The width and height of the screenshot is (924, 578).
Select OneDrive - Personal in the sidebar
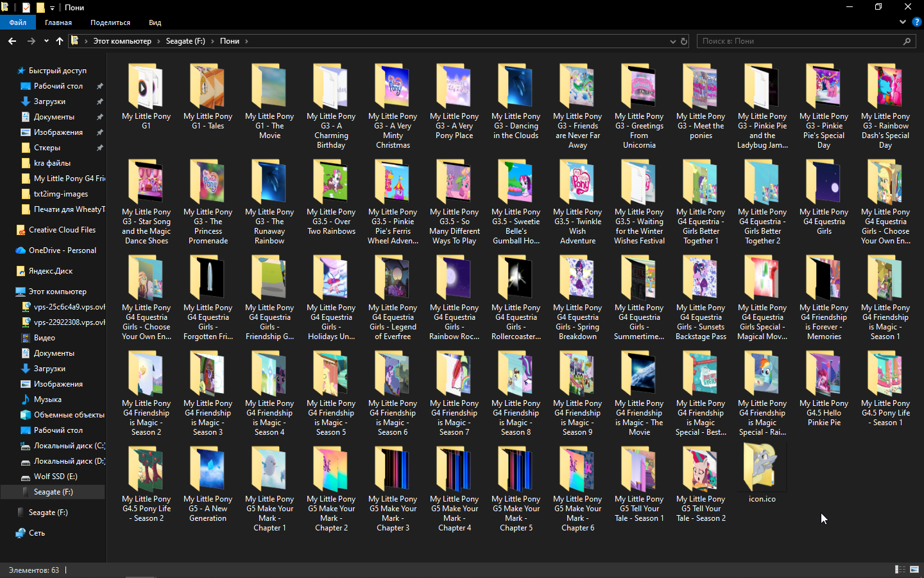(62, 250)
